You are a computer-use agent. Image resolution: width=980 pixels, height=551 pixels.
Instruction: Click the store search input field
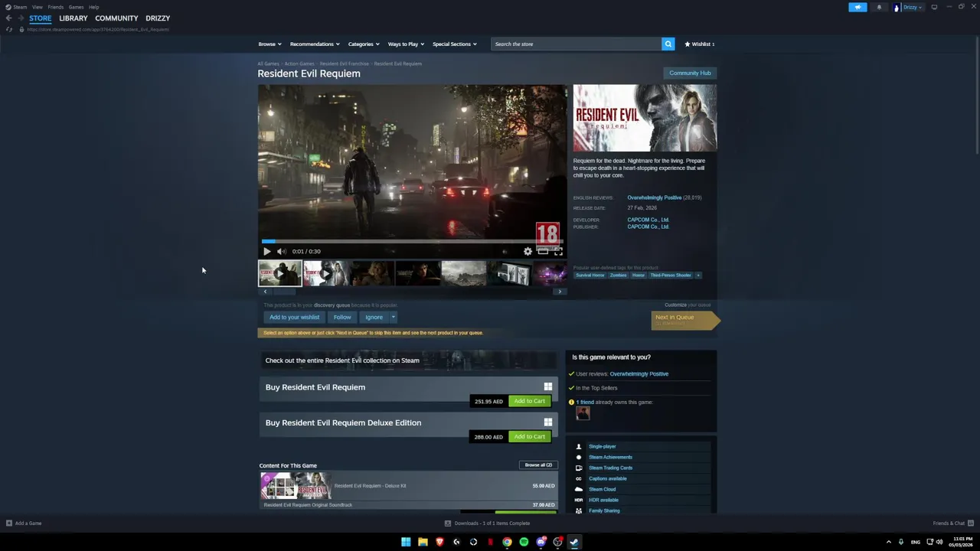[x=576, y=44]
